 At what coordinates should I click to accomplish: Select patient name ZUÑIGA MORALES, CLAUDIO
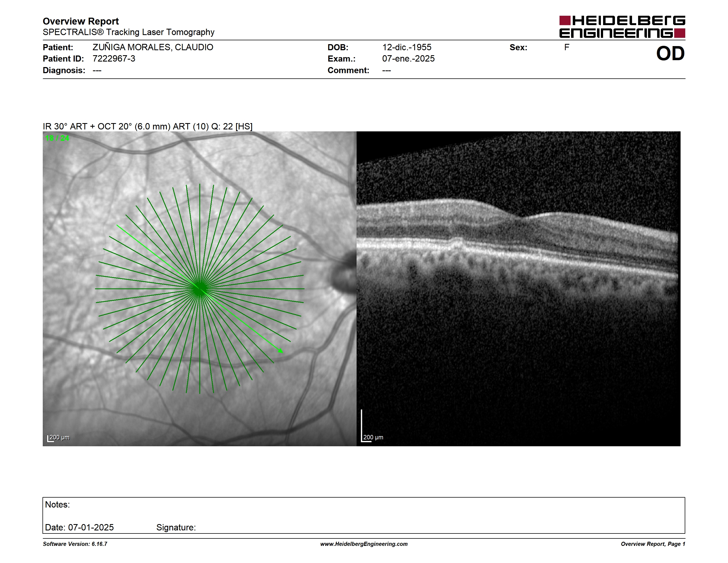pyautogui.click(x=153, y=47)
